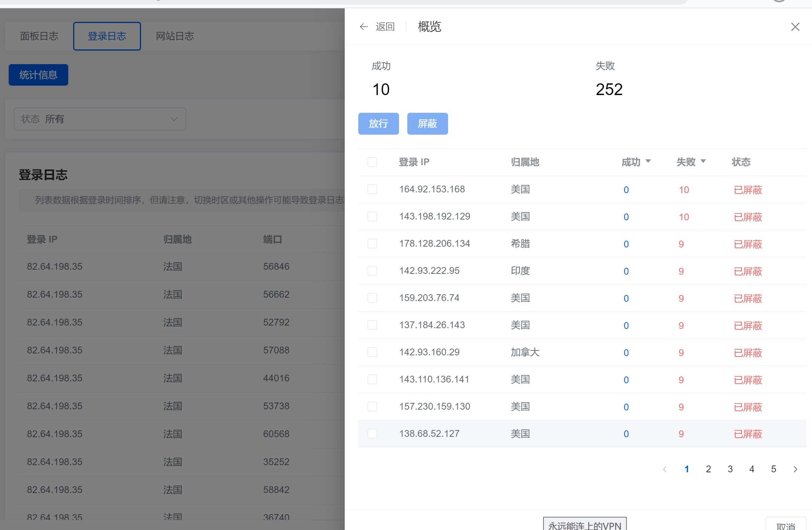Image resolution: width=812 pixels, height=530 pixels.
Task: Click the failure count 252
Action: pyautogui.click(x=609, y=90)
